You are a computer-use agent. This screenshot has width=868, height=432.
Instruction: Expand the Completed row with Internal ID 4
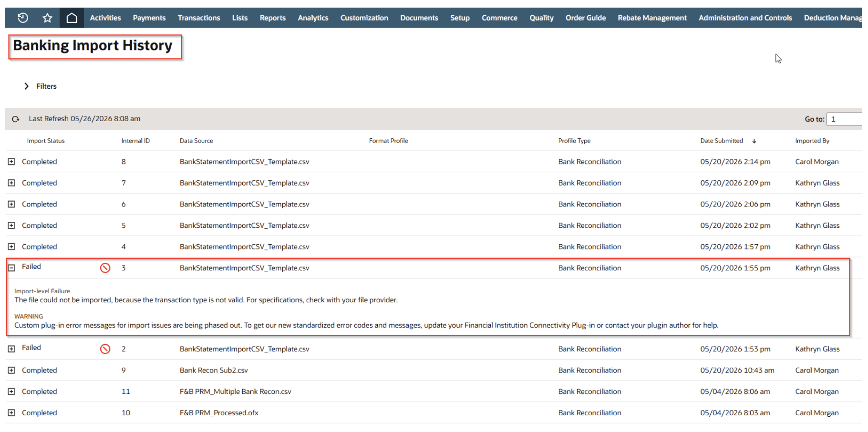(11, 247)
